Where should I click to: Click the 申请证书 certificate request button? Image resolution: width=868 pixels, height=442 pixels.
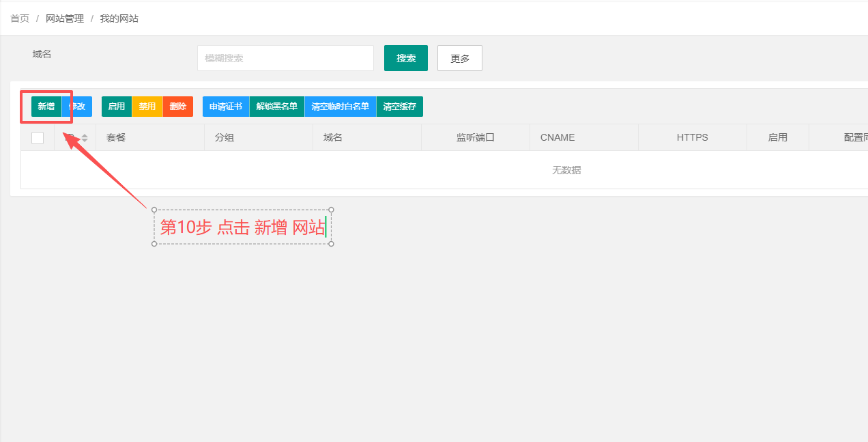coord(226,107)
